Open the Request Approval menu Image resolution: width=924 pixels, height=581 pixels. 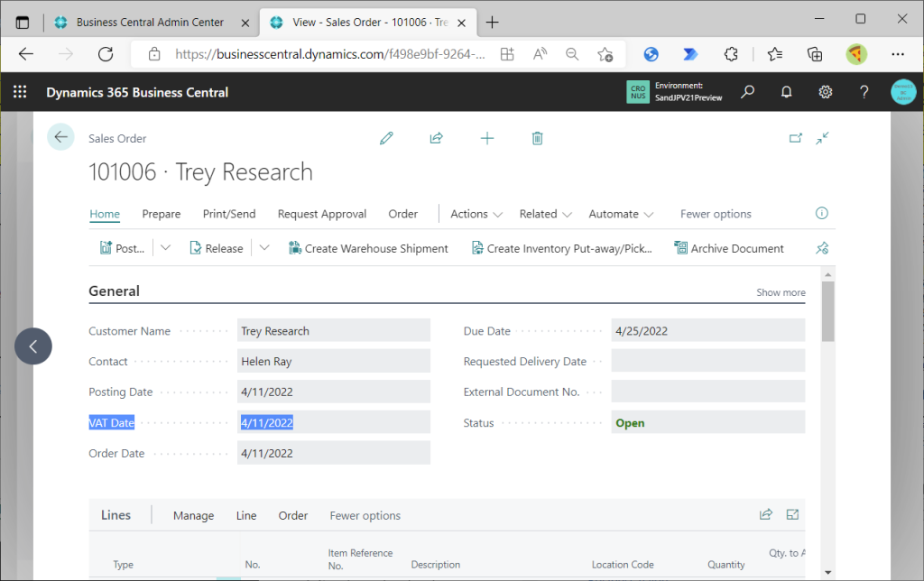click(322, 214)
